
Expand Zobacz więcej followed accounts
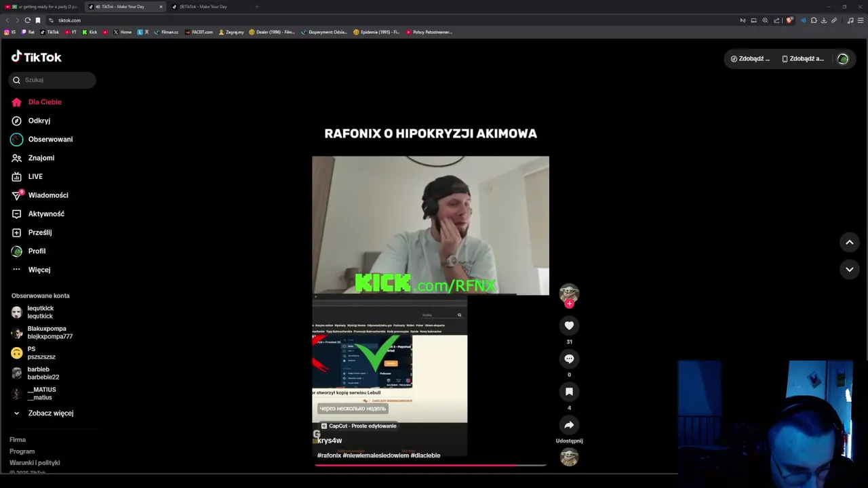pos(43,413)
